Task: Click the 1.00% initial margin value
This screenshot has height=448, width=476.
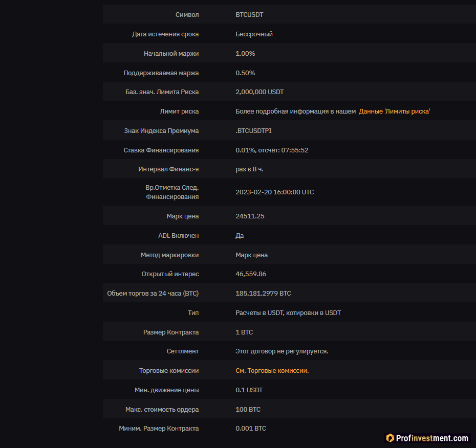Action: point(245,54)
